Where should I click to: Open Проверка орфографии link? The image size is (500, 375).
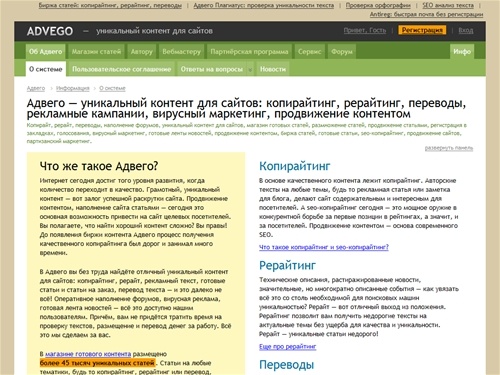[378, 5]
